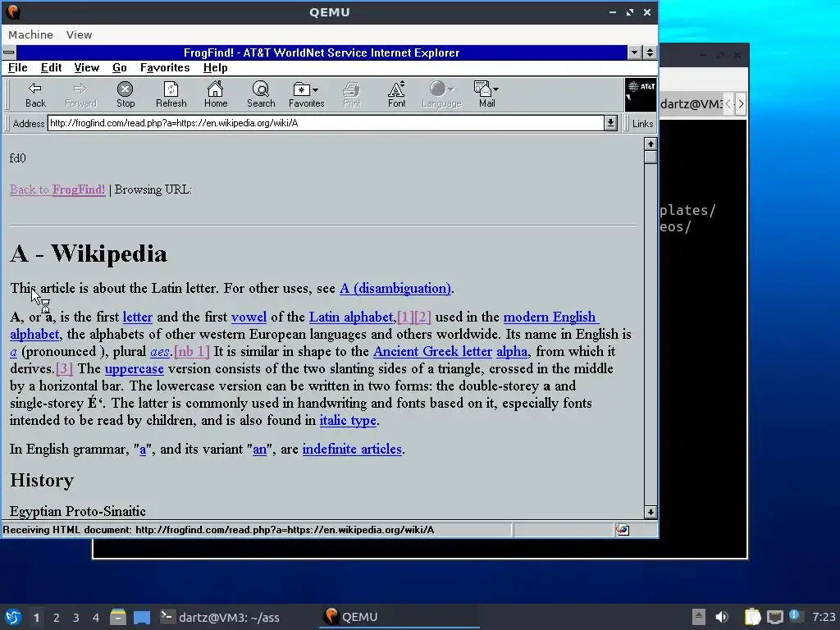Click the alpha link
The image size is (840, 630).
coord(512,351)
